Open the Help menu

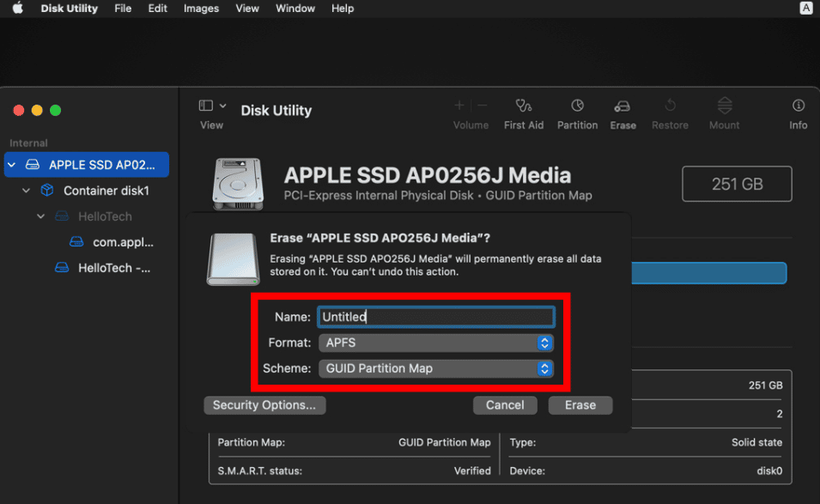[343, 9]
